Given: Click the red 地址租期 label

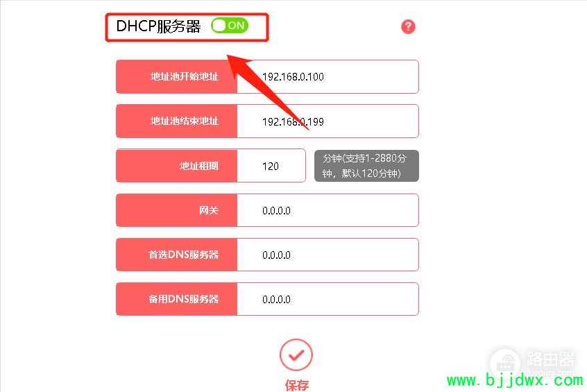Looking at the screenshot, I should coord(177,166).
